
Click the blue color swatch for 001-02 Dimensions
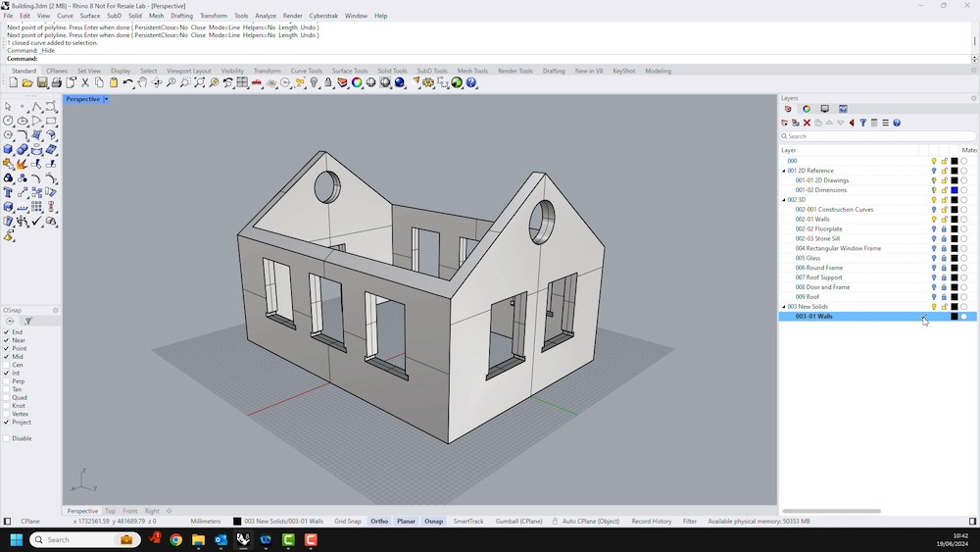click(x=955, y=190)
